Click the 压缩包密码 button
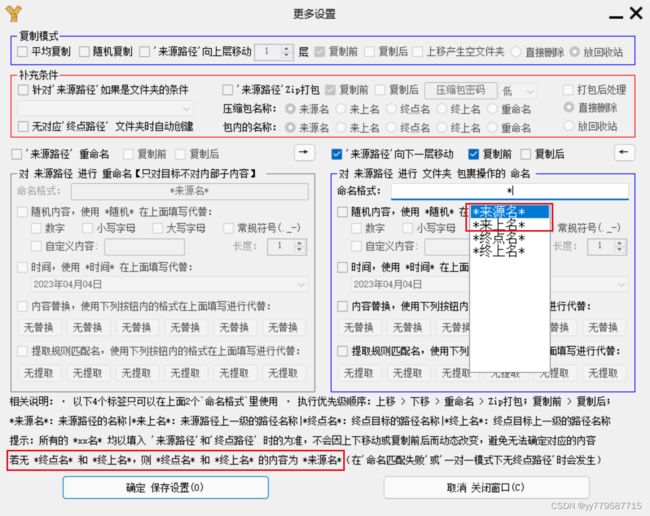The height and width of the screenshot is (516, 650). (x=461, y=90)
